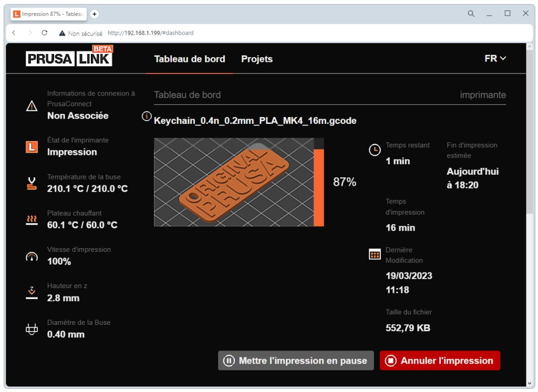The image size is (538, 392).
Task: Click the remaining time clock icon
Action: coord(375,150)
